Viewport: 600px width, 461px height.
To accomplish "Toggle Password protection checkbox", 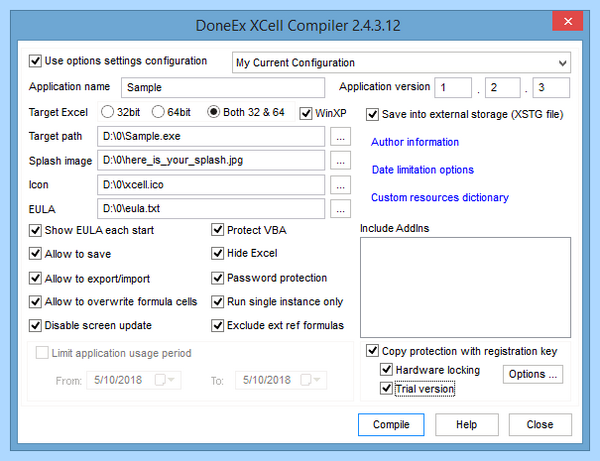I will point(217,278).
